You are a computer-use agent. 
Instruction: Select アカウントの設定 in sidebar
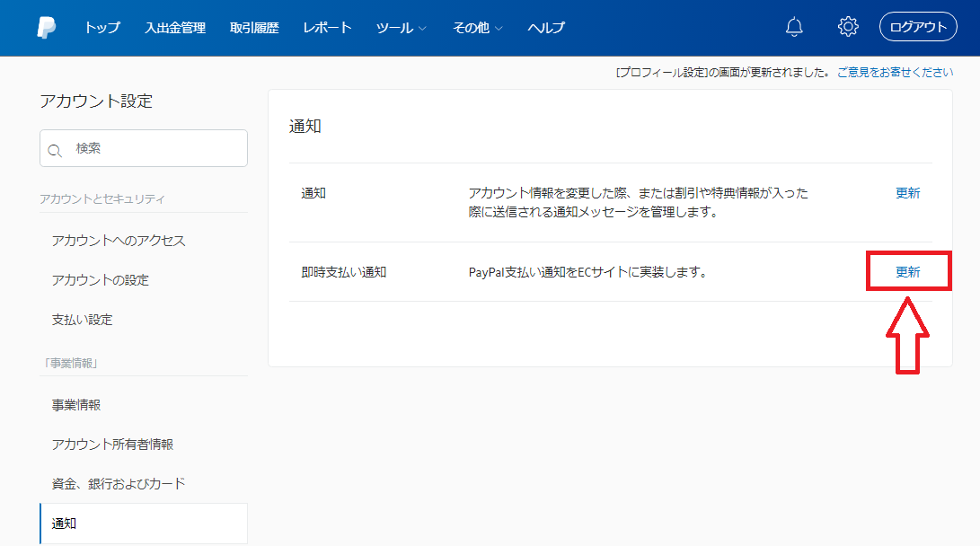coord(100,280)
